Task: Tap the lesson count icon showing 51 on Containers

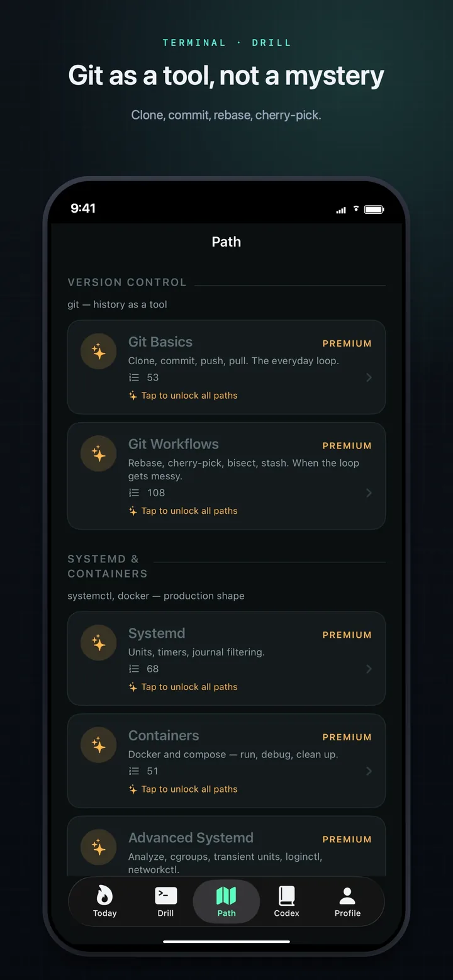Action: coord(133,771)
